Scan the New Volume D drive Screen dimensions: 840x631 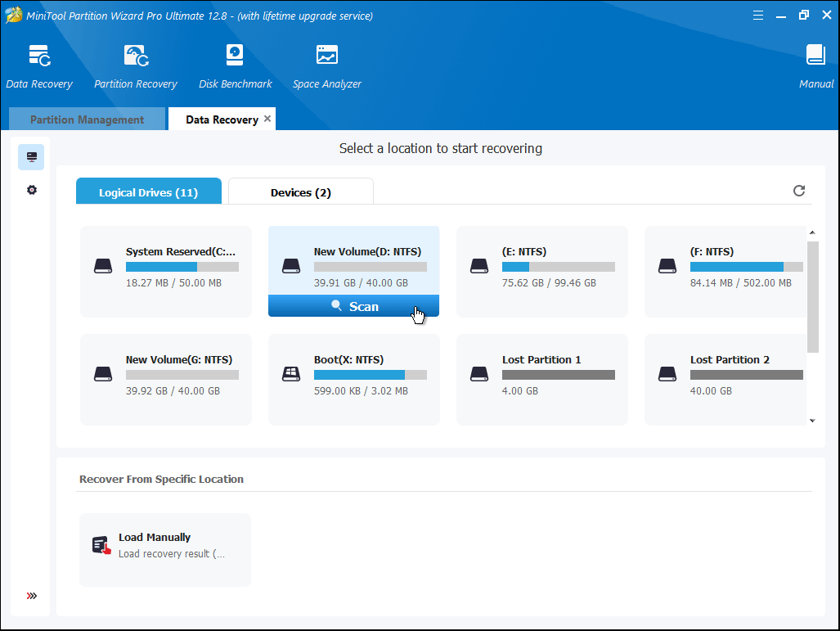pos(353,305)
